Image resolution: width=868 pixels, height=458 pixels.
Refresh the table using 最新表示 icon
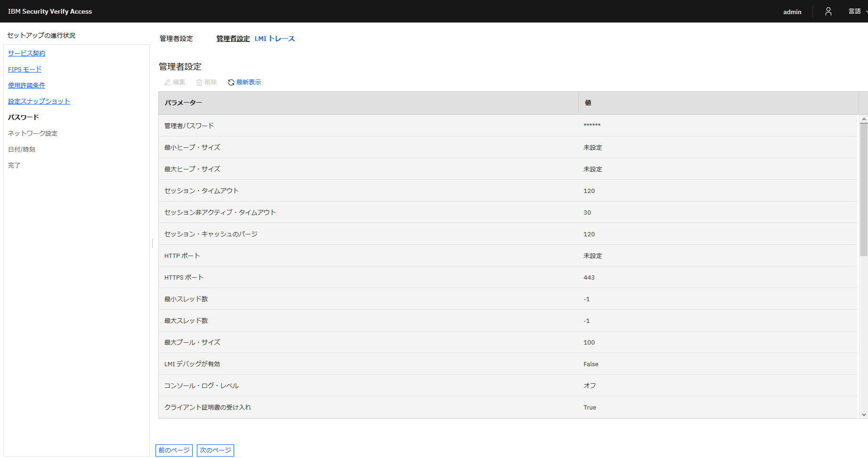click(231, 82)
